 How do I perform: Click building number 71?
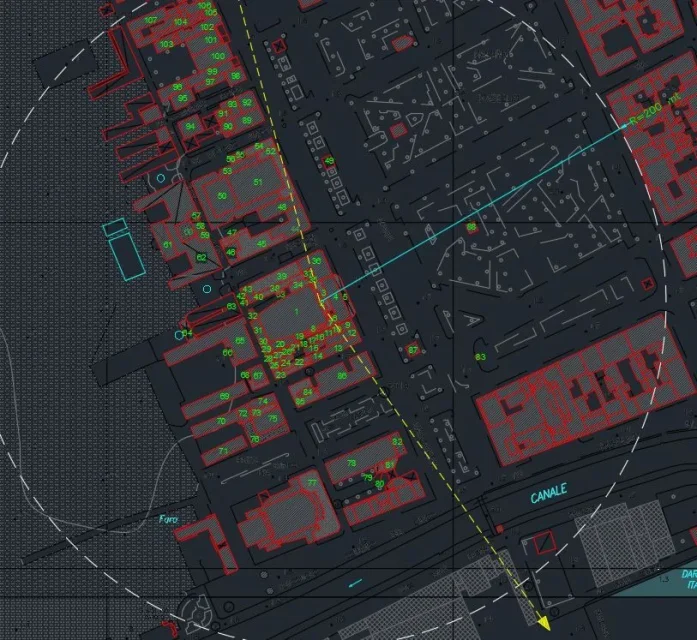point(222,451)
